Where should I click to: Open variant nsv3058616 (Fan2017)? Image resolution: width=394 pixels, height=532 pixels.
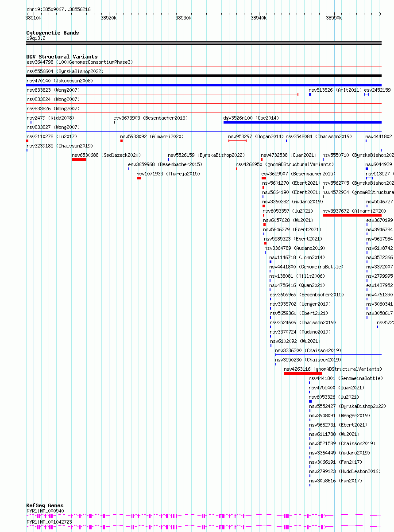click(x=336, y=481)
